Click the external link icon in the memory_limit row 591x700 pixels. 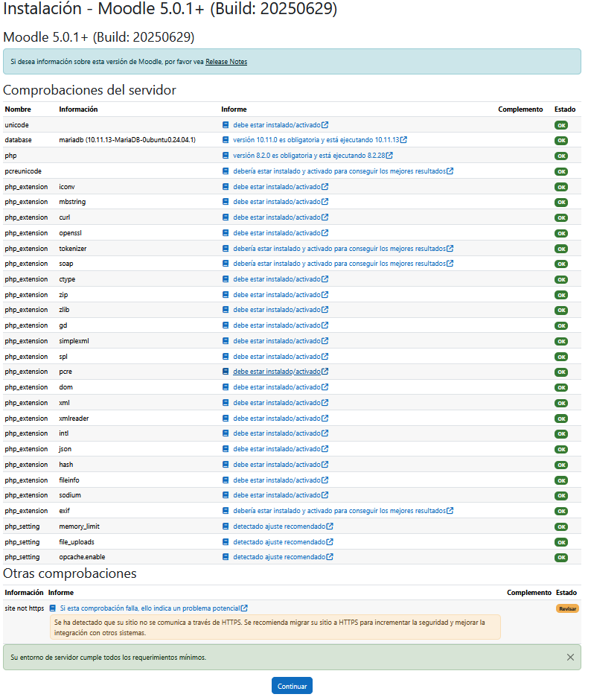(330, 526)
